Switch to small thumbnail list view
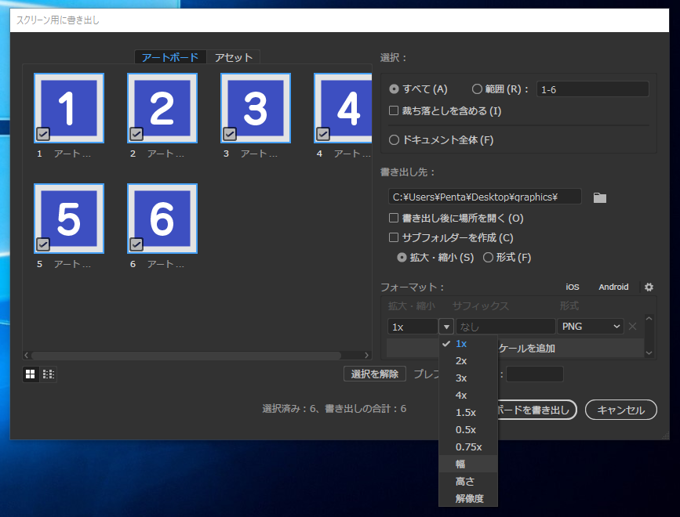The height and width of the screenshot is (517, 680). point(49,374)
